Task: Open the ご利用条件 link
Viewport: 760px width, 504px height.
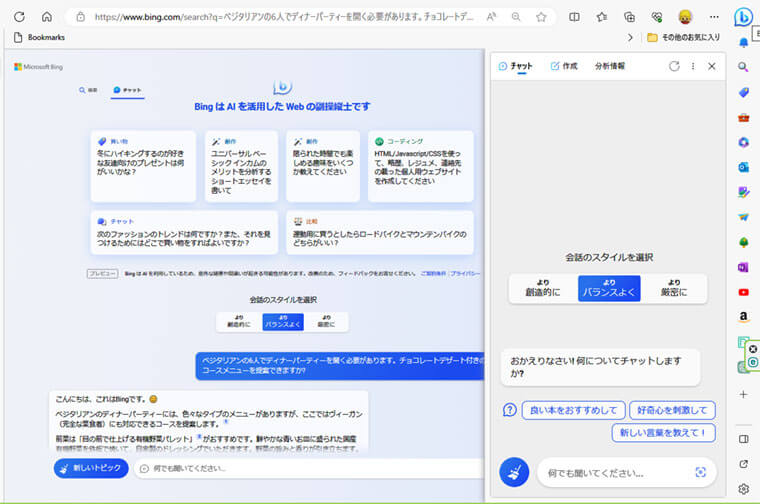Action: click(x=433, y=274)
